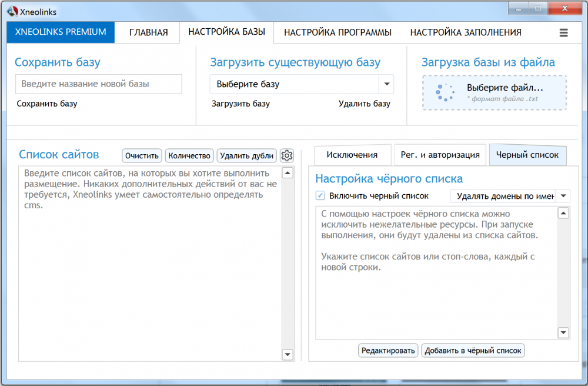588x386 pixels.
Task: Click blacklist scrollbar down arrow
Action: point(563,332)
